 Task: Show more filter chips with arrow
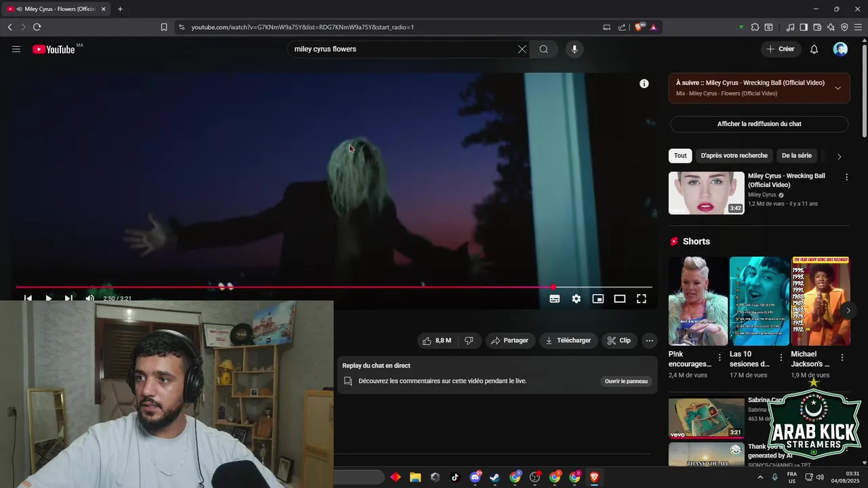coord(840,157)
